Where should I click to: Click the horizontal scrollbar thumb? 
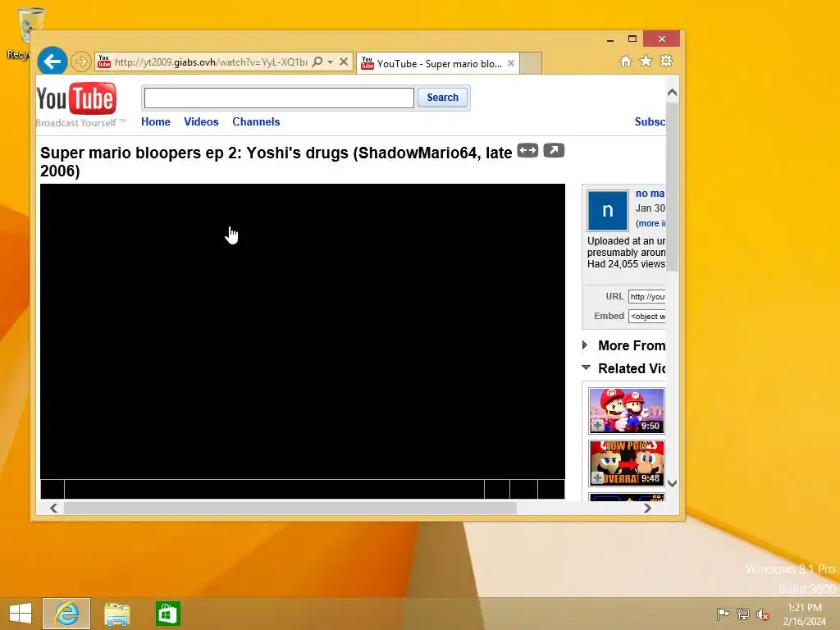coord(290,508)
